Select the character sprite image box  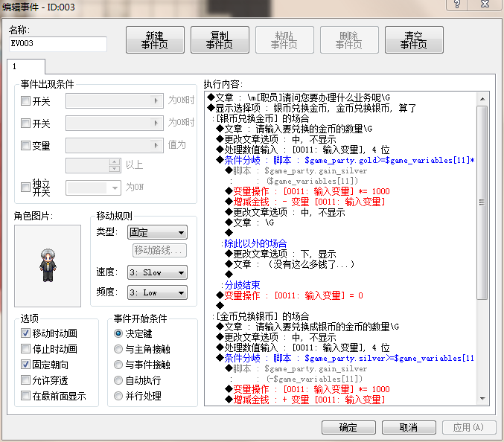pyautogui.click(x=48, y=266)
